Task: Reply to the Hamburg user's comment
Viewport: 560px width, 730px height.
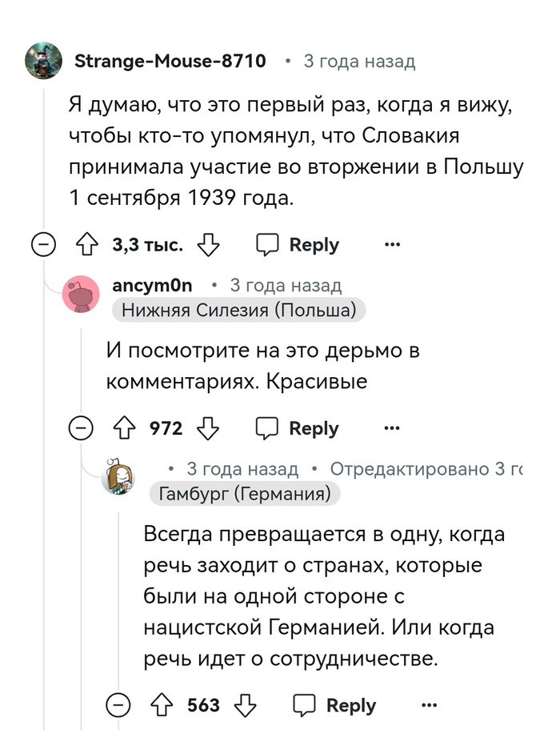Action: (336, 705)
